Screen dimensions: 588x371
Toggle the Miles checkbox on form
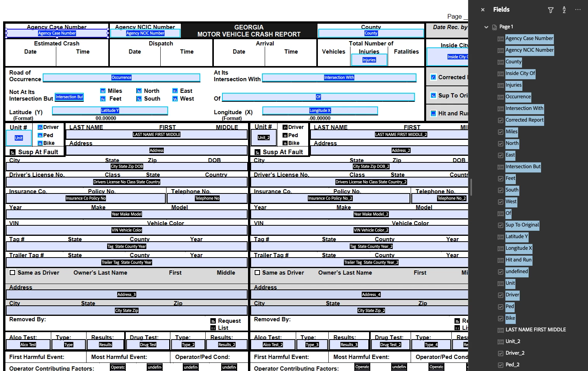(x=103, y=91)
